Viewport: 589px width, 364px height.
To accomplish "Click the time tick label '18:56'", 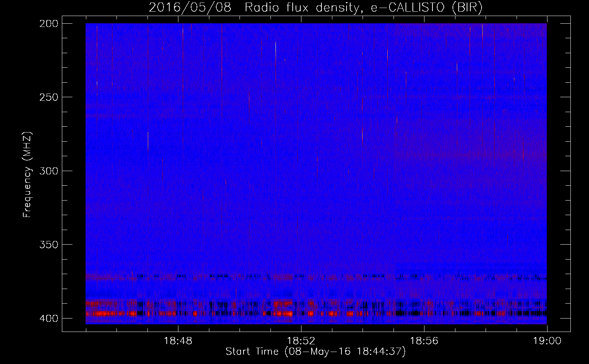I will point(424,341).
